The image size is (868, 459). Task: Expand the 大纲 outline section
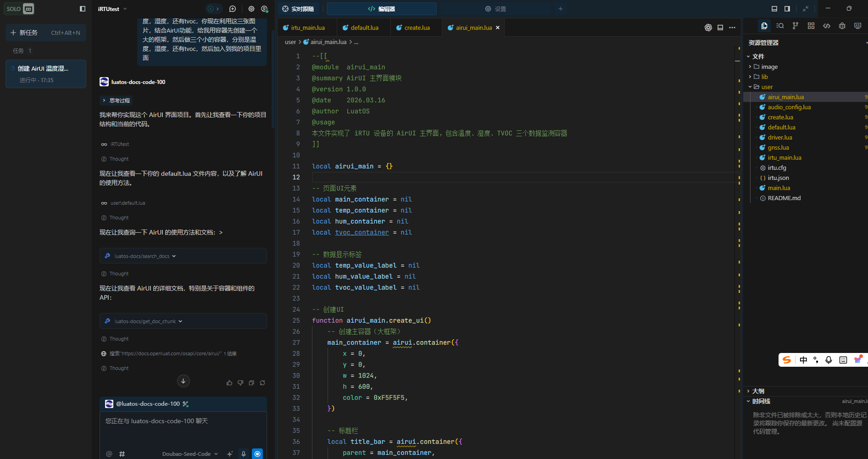[806, 391]
